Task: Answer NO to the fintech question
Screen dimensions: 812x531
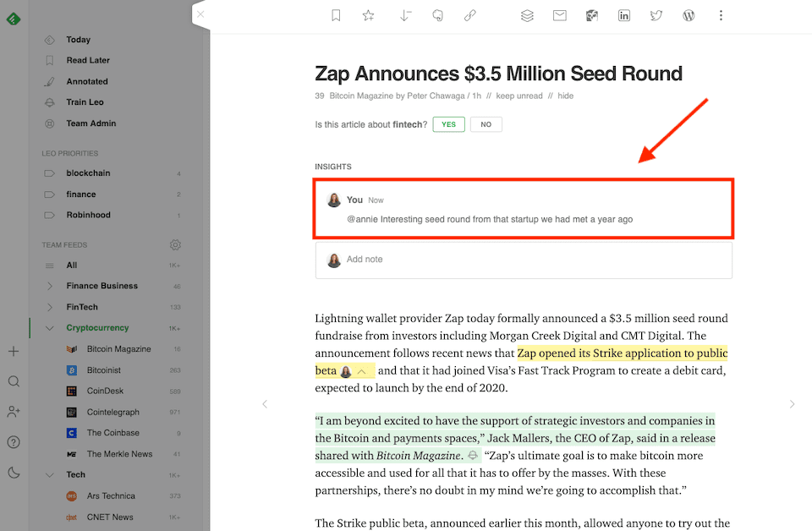Action: tap(486, 123)
